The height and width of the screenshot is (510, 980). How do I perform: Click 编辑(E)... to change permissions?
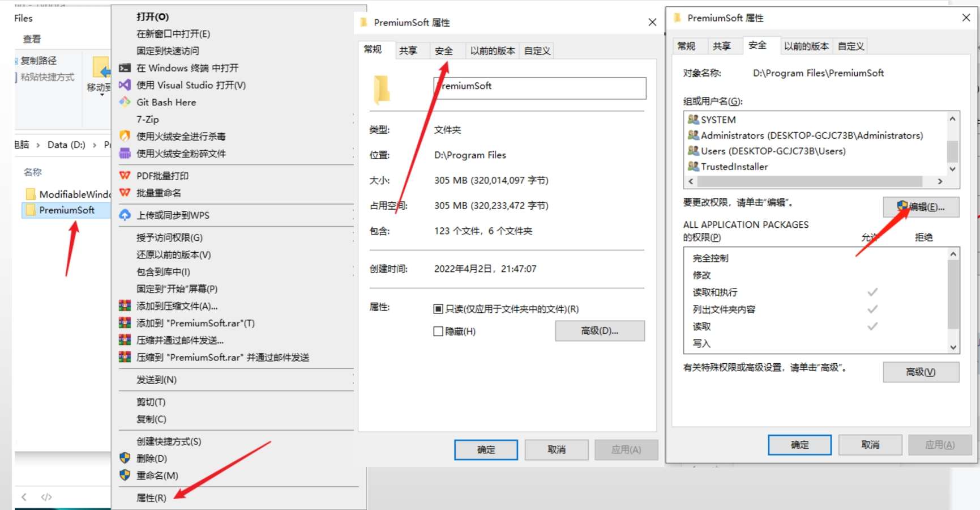tap(921, 207)
